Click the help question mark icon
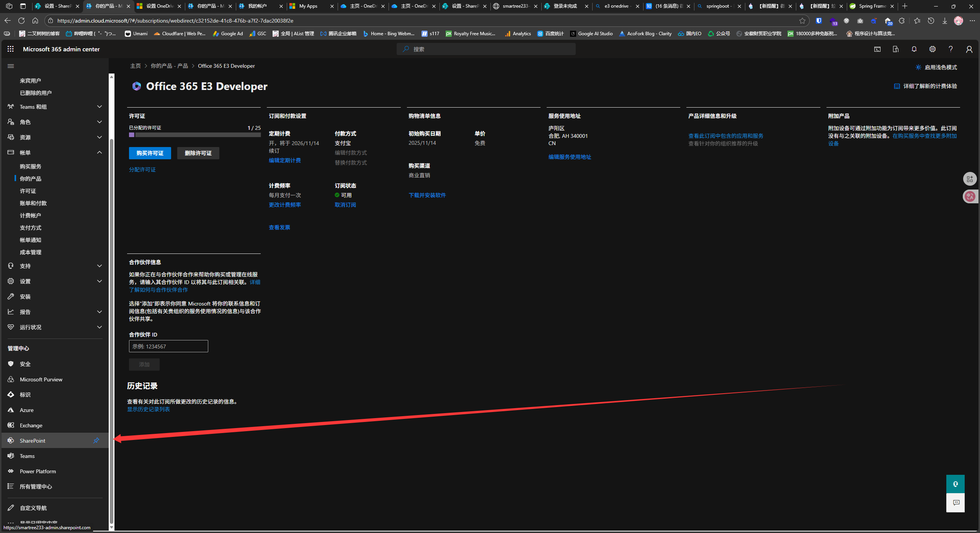Screen dimensions: 980x533 coord(951,49)
